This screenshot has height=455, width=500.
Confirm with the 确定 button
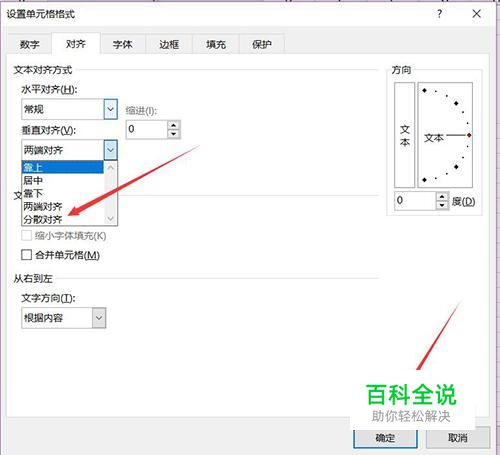click(x=385, y=437)
